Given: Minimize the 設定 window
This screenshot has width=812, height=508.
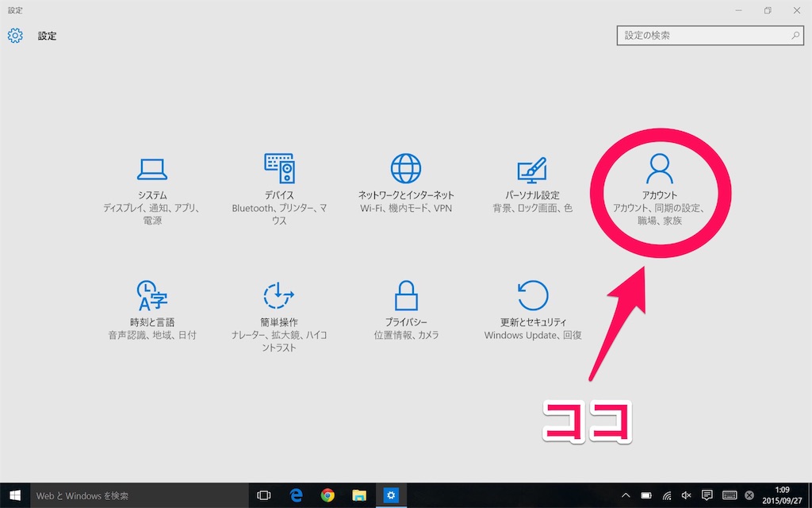Looking at the screenshot, I should 738,10.
